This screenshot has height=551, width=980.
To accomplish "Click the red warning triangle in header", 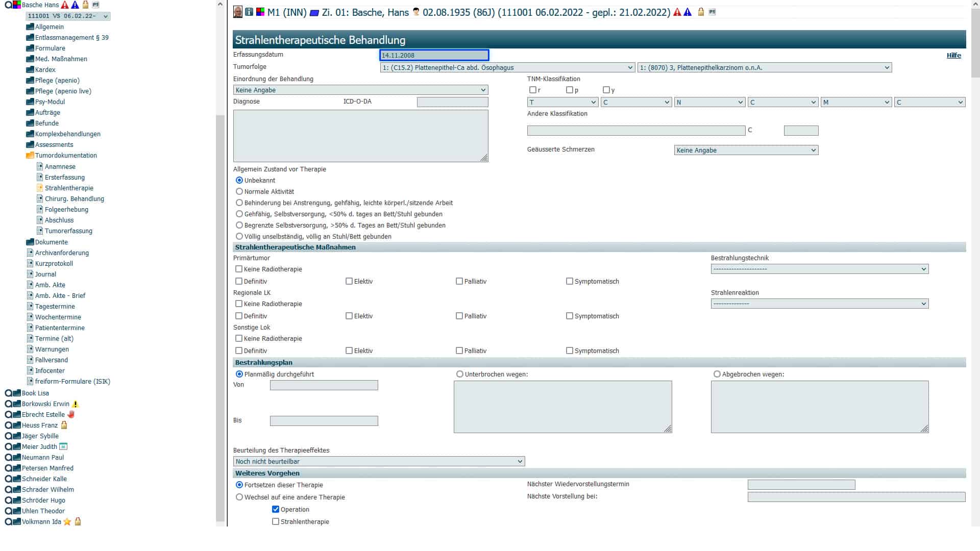I will 677,12.
